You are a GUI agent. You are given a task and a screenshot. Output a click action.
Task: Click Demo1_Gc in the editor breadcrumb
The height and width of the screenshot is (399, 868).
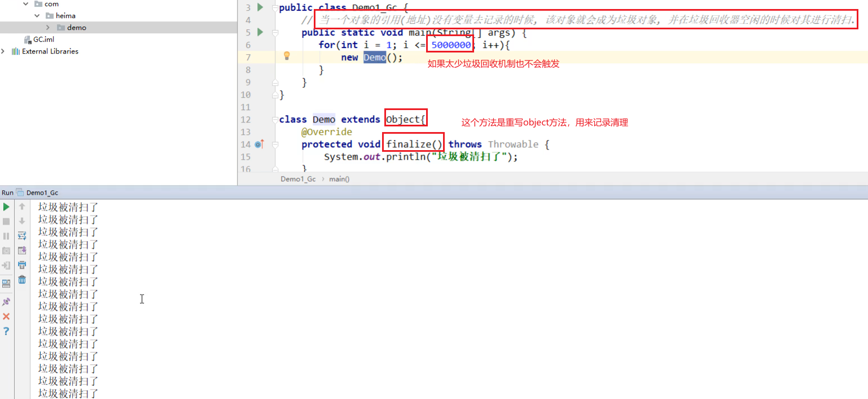coord(298,179)
